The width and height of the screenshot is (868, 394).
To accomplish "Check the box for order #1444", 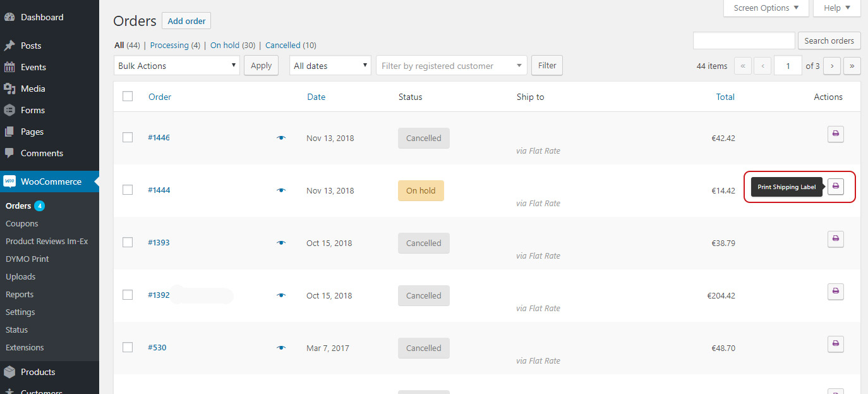I will pyautogui.click(x=128, y=190).
